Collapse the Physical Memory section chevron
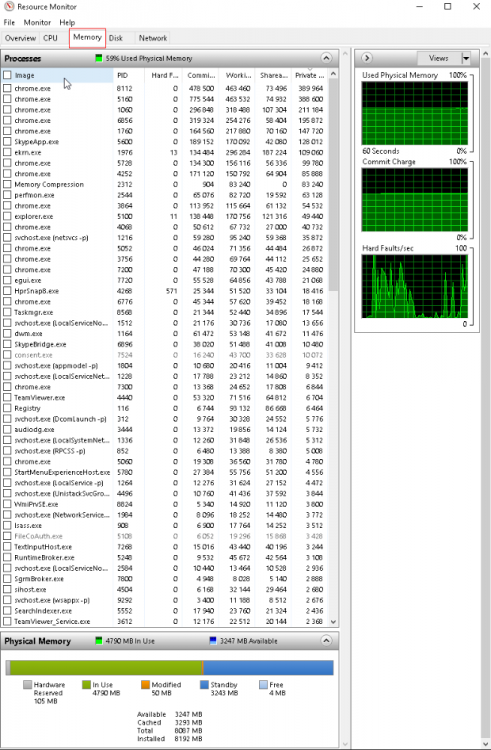The height and width of the screenshot is (750, 491). (326, 640)
